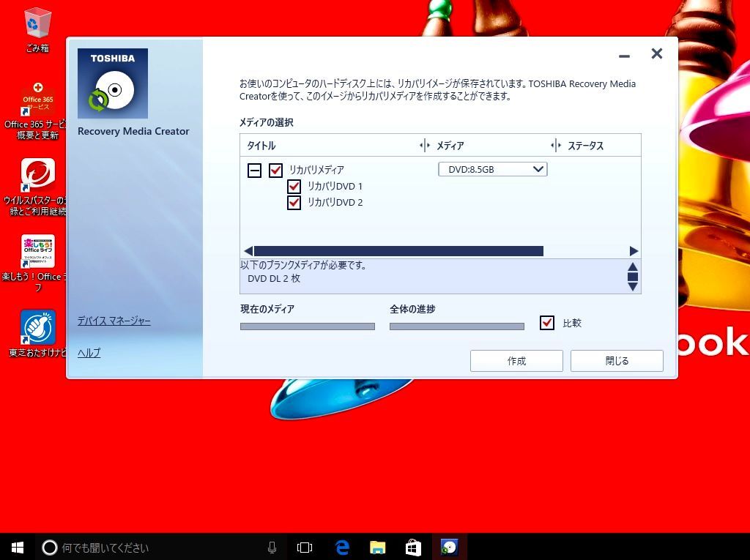Open the ヘルプ link
Screen dimensions: 750x560
click(89, 352)
